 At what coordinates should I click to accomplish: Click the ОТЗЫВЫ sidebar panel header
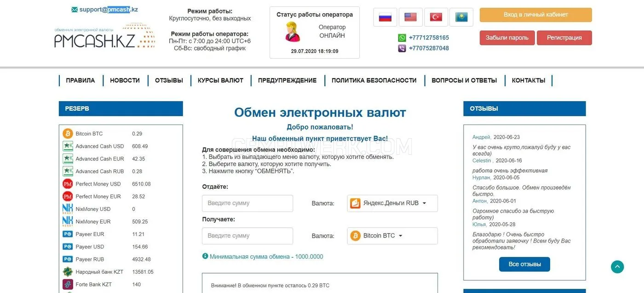(x=524, y=109)
